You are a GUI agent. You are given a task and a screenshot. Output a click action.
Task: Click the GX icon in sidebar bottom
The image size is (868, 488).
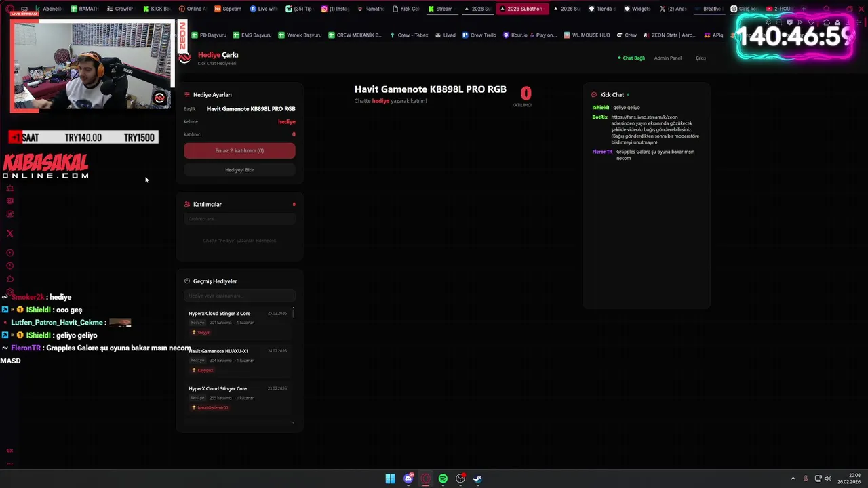point(9,451)
